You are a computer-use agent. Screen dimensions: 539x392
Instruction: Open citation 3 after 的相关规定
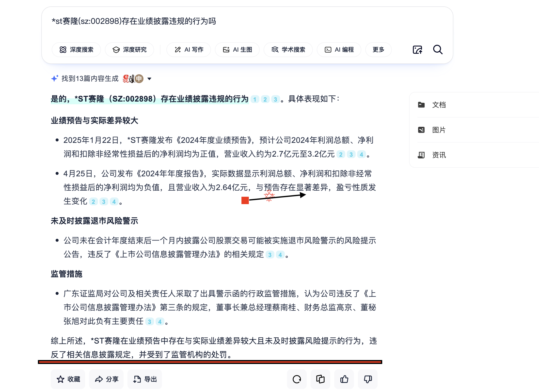(x=270, y=255)
